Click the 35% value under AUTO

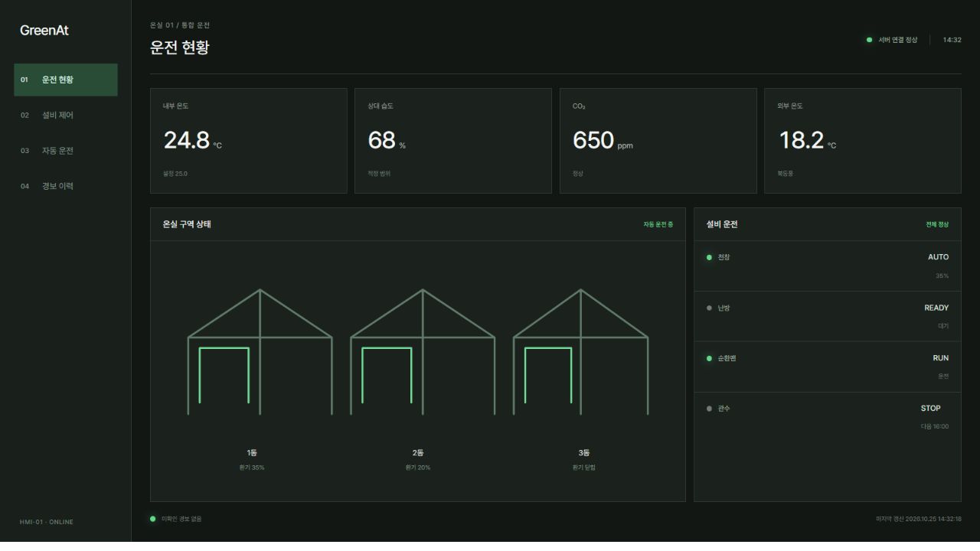pos(942,275)
